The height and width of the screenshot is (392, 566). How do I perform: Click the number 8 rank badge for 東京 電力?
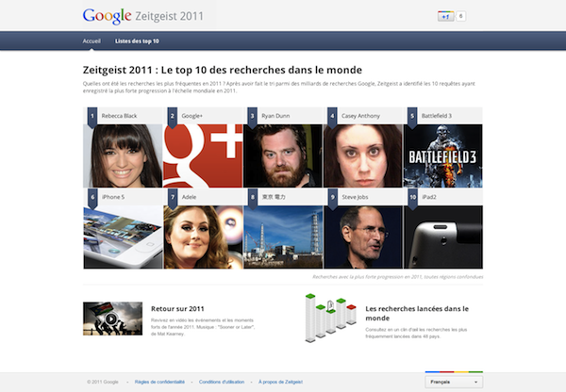pyautogui.click(x=253, y=198)
